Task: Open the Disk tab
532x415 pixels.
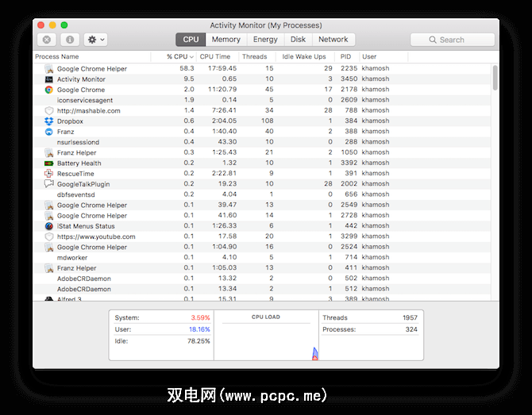Action: pyautogui.click(x=299, y=40)
